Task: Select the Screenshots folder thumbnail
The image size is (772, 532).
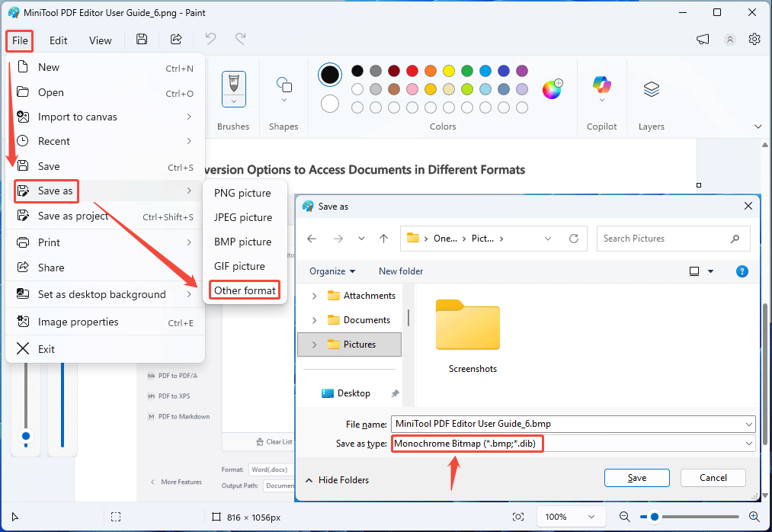Action: [468, 325]
